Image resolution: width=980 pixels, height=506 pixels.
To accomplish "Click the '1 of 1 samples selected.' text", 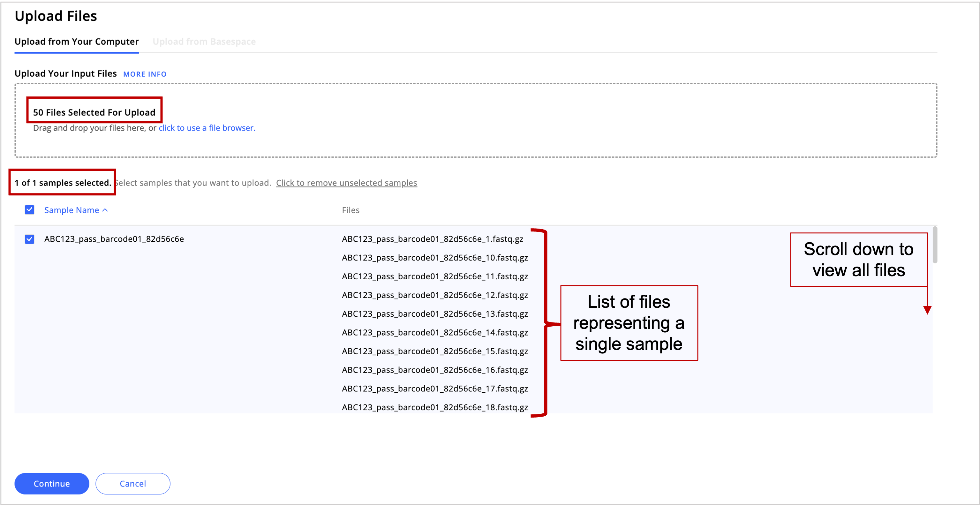I will click(x=63, y=183).
